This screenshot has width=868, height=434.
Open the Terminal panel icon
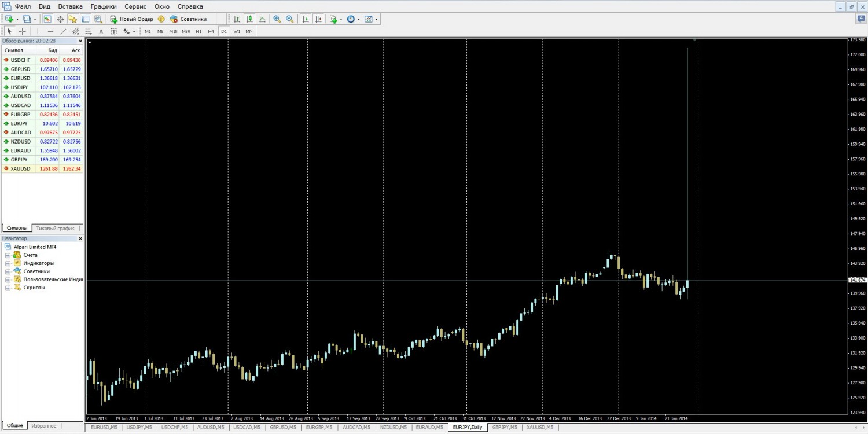86,19
